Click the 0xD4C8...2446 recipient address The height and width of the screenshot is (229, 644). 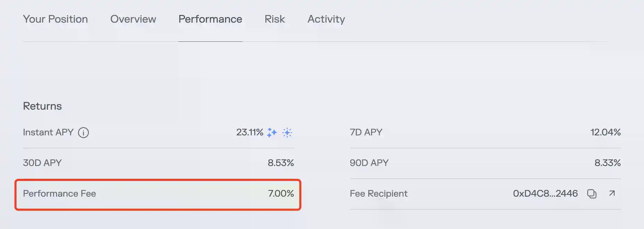click(x=545, y=194)
